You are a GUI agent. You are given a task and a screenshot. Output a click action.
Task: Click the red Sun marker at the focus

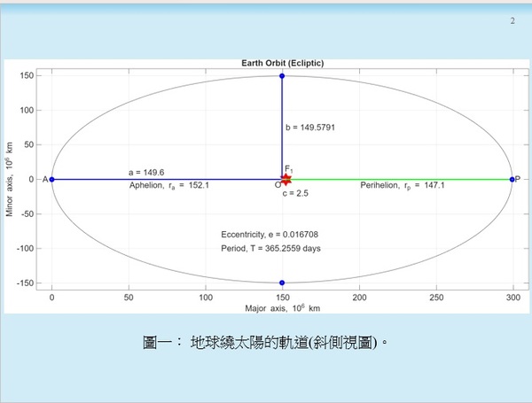(286, 179)
